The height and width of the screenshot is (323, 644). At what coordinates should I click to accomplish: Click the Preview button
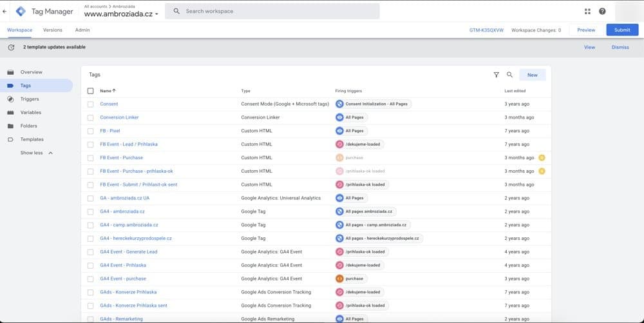click(586, 30)
